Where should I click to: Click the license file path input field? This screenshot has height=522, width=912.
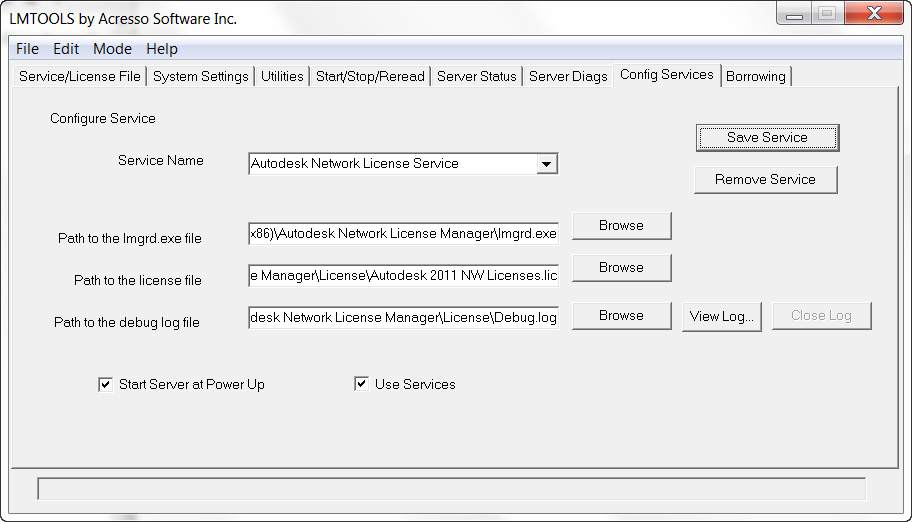click(403, 276)
